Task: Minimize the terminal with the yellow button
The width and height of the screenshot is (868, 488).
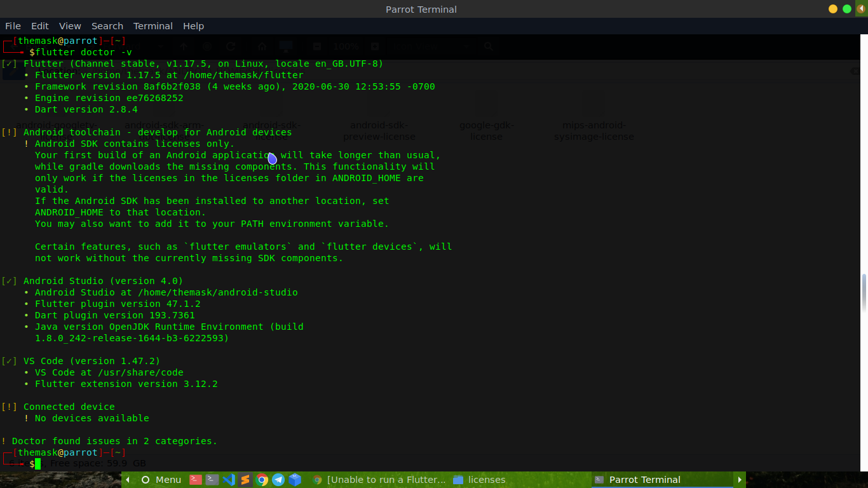Action: 833,9
